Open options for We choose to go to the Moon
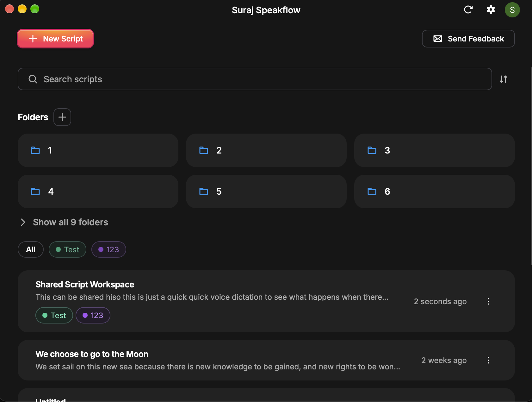 (x=488, y=360)
